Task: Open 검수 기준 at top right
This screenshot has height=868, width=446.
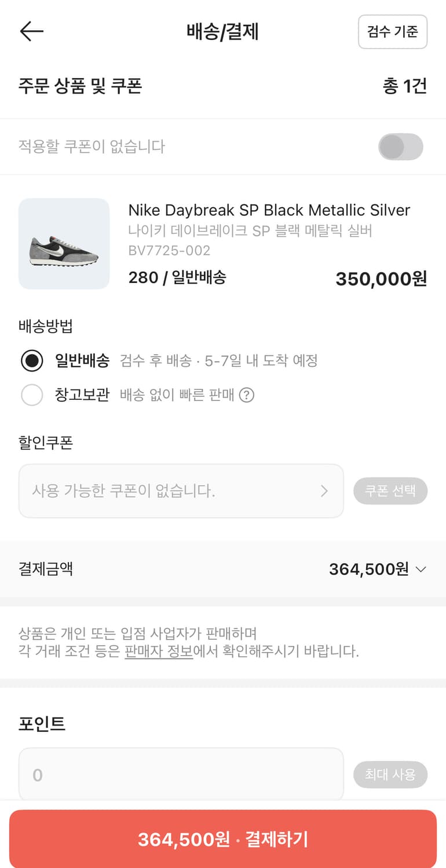Action: tap(393, 32)
